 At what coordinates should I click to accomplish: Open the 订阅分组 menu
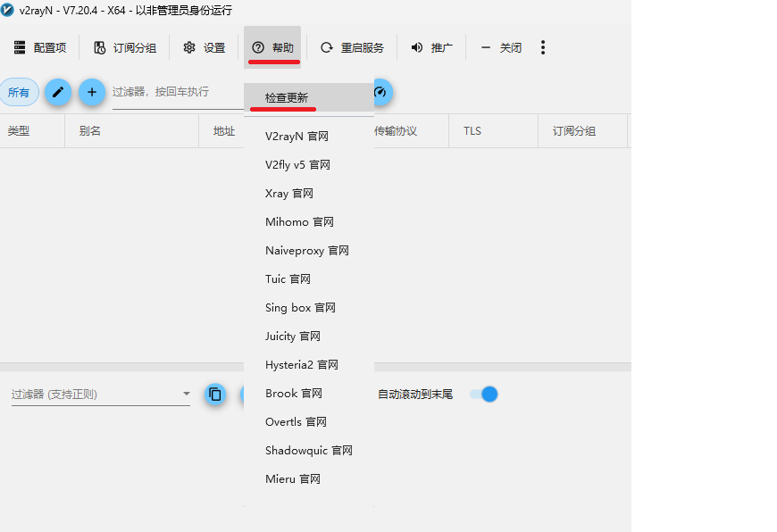(125, 47)
